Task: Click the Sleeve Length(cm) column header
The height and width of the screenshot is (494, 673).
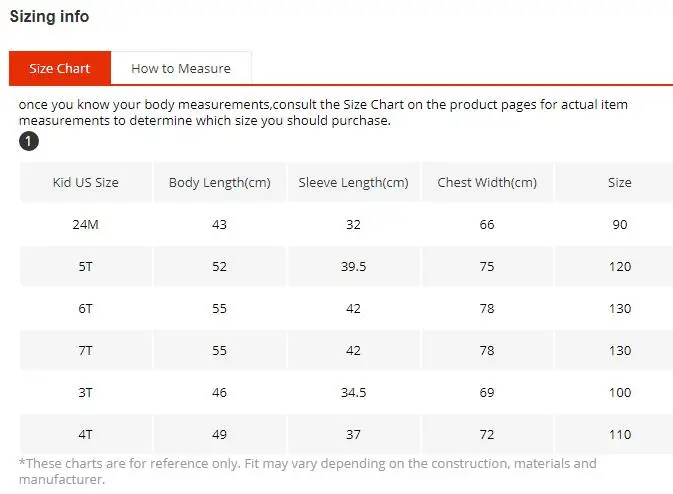Action: 353,182
